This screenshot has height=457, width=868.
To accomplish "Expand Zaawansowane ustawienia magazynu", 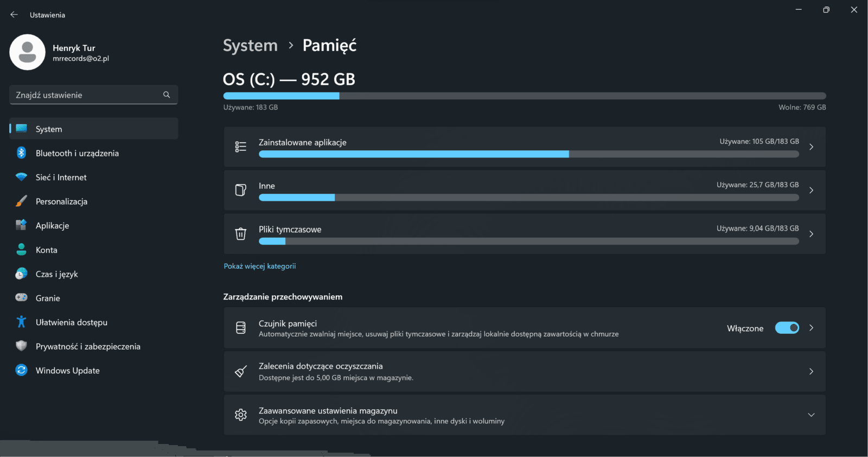I will [812, 415].
